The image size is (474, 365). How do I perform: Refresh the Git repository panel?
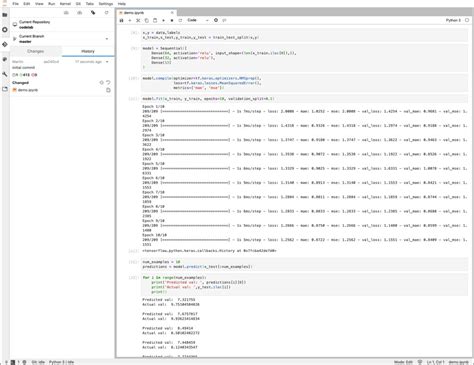tap(106, 13)
